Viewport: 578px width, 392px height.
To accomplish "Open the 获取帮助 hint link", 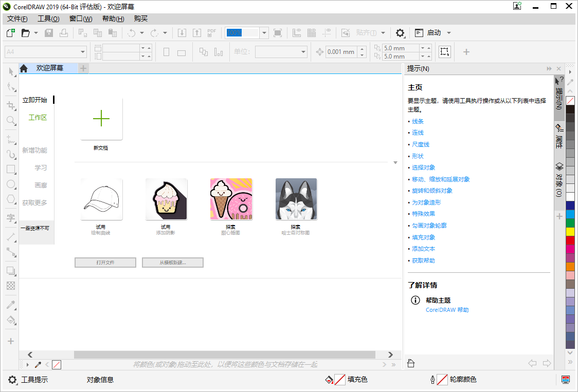I will coord(423,260).
